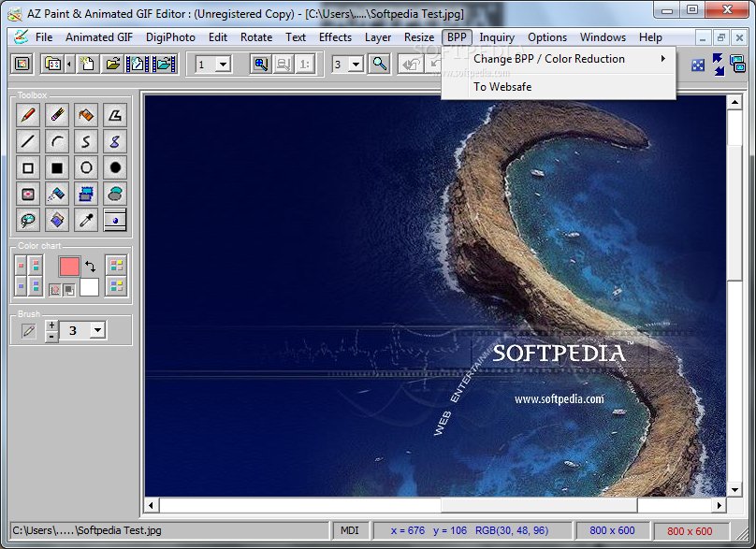
Task: Click the new animated GIF filmstrip icon
Action: 138,64
